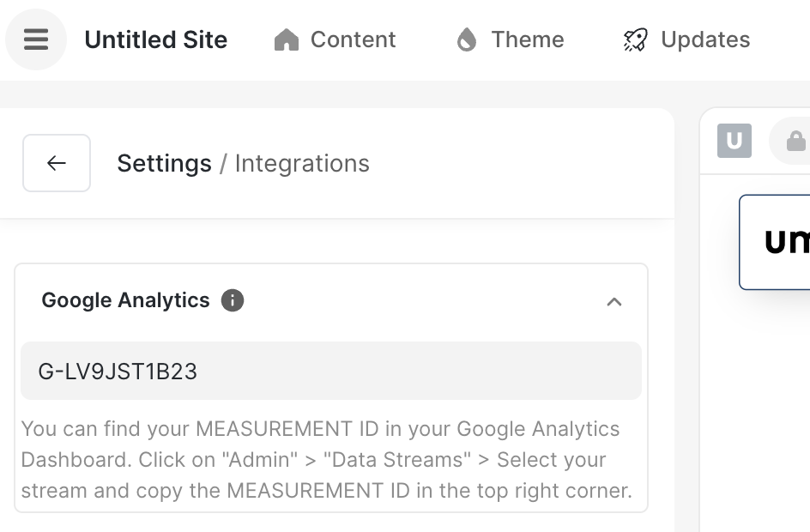The width and height of the screenshot is (810, 532).
Task: Go back using the left arrow button
Action: pos(57,163)
